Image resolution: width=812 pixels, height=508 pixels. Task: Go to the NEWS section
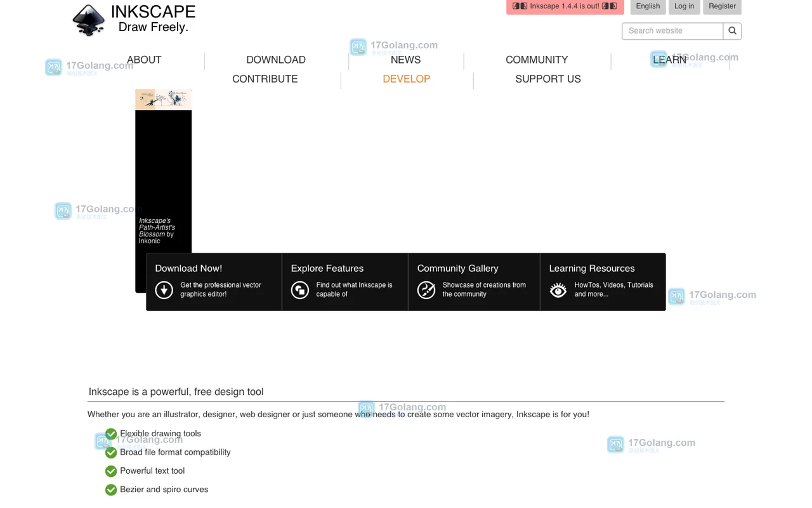tap(406, 60)
